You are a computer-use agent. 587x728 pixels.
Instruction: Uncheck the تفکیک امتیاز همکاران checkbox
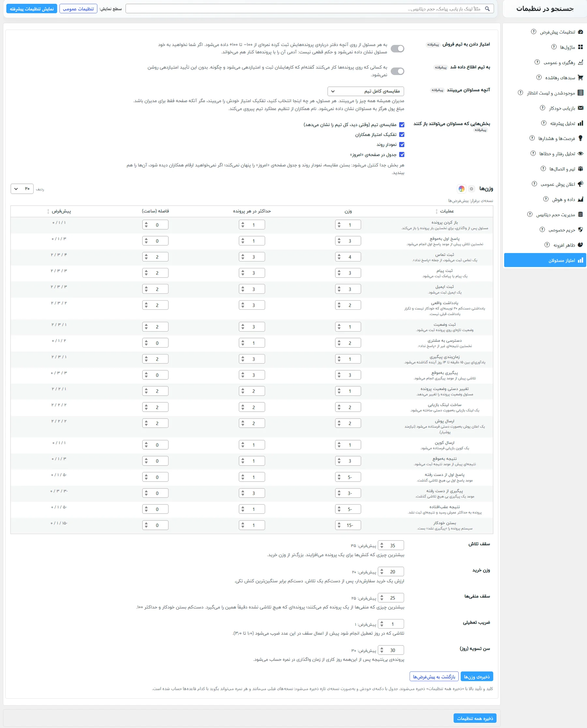pyautogui.click(x=402, y=135)
